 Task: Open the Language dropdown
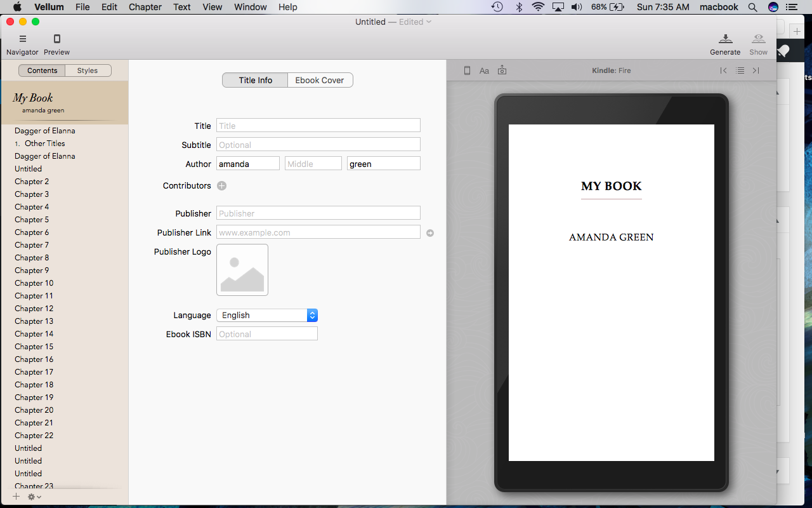coord(266,315)
